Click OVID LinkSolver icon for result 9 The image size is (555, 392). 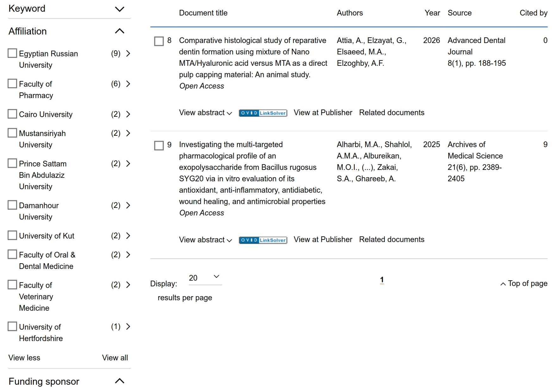(x=263, y=240)
